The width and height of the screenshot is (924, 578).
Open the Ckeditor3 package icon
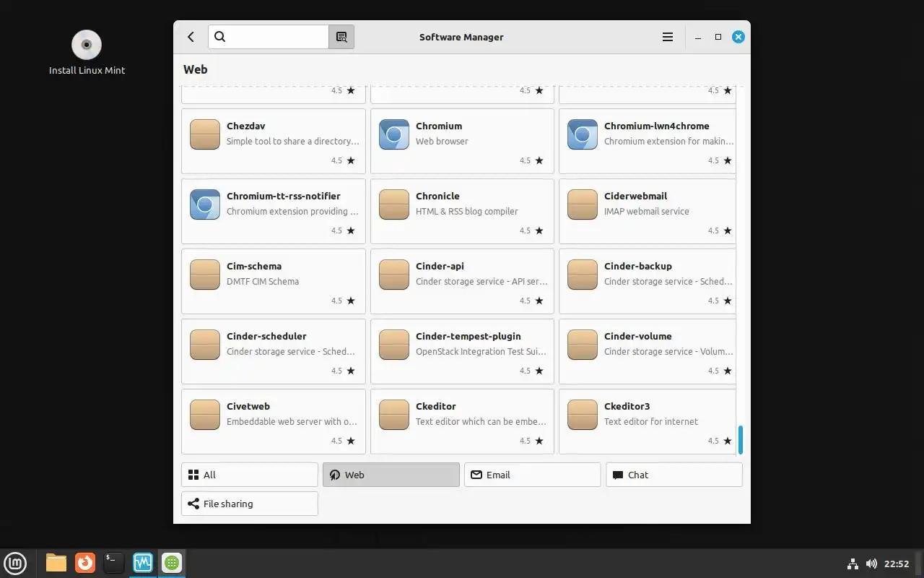pos(583,415)
